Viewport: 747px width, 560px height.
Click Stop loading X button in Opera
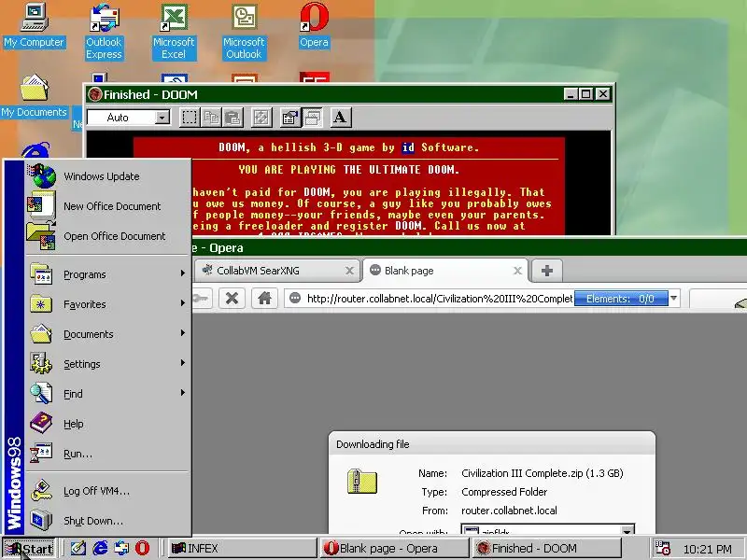[x=232, y=299]
